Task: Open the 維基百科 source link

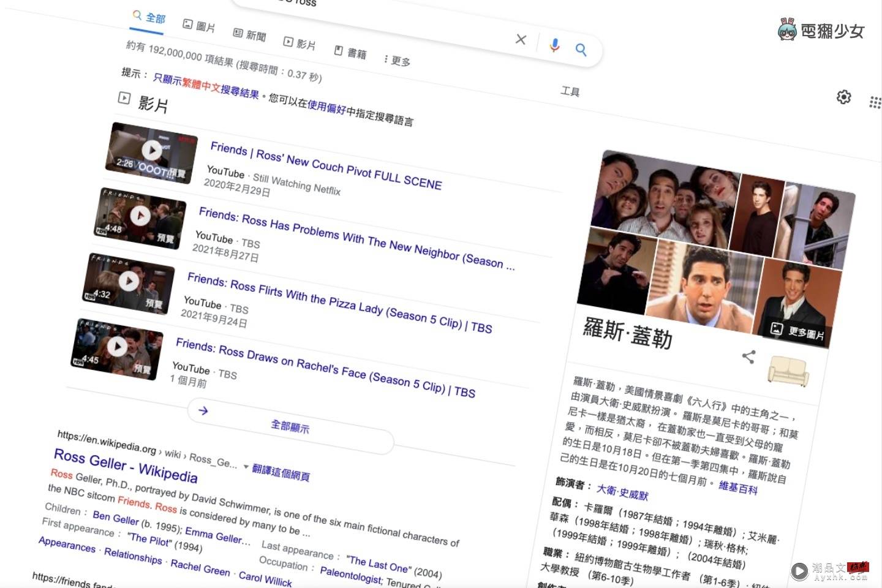Action: point(738,488)
